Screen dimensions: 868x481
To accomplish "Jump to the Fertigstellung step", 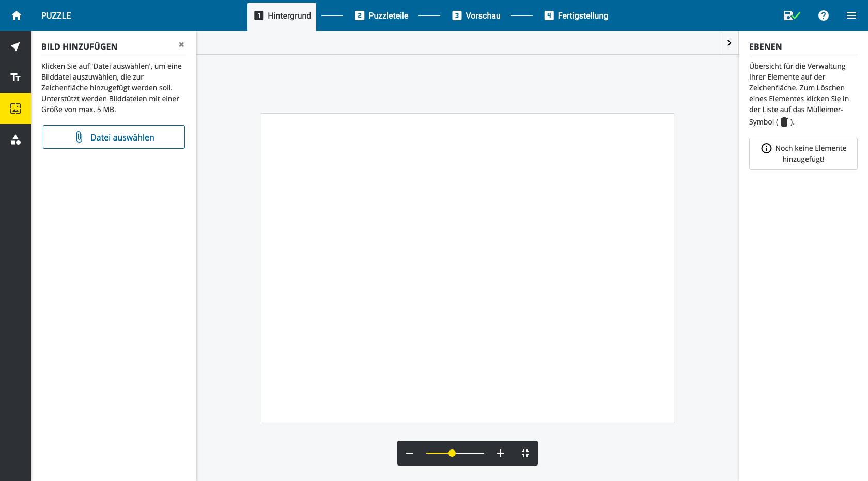I will pos(576,16).
